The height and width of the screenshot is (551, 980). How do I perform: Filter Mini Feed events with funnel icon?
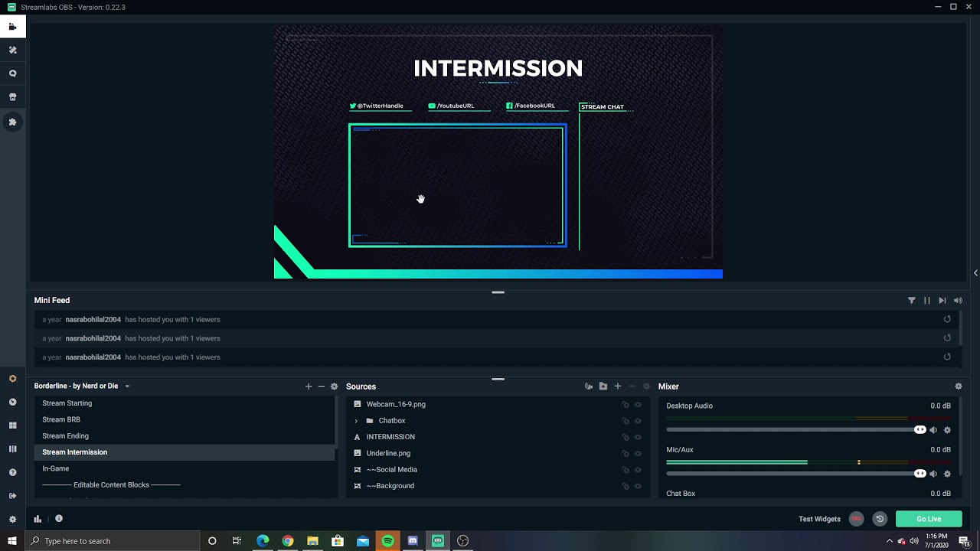click(912, 301)
